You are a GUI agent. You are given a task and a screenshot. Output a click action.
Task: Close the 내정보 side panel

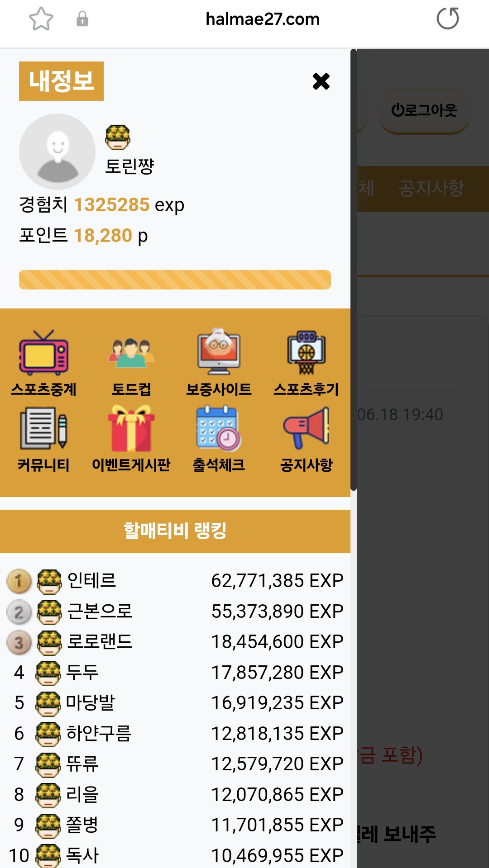[x=321, y=81]
